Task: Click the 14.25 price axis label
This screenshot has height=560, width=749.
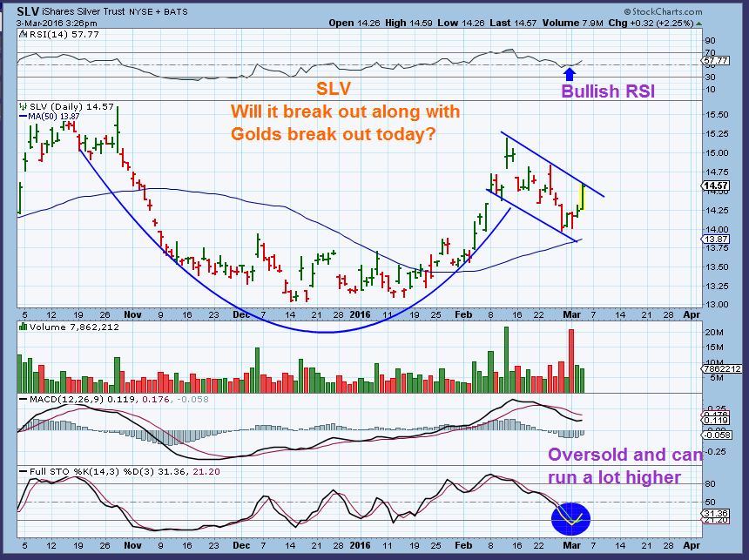Action: pos(717,210)
